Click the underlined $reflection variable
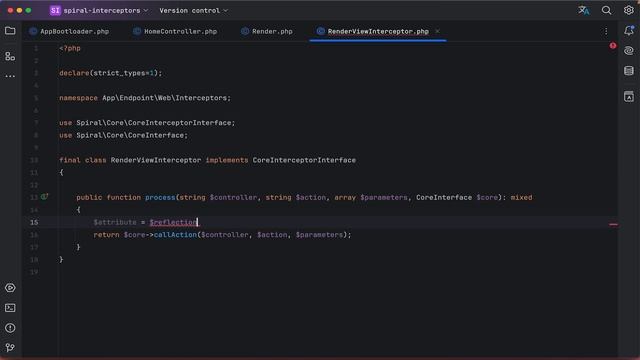This screenshot has width=640, height=360. click(x=173, y=222)
